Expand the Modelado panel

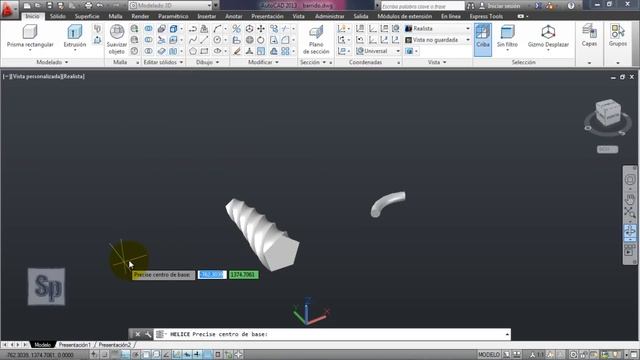point(52,62)
